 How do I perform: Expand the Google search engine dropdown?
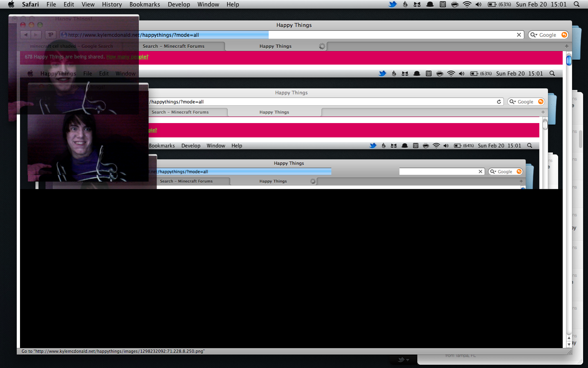(x=534, y=35)
